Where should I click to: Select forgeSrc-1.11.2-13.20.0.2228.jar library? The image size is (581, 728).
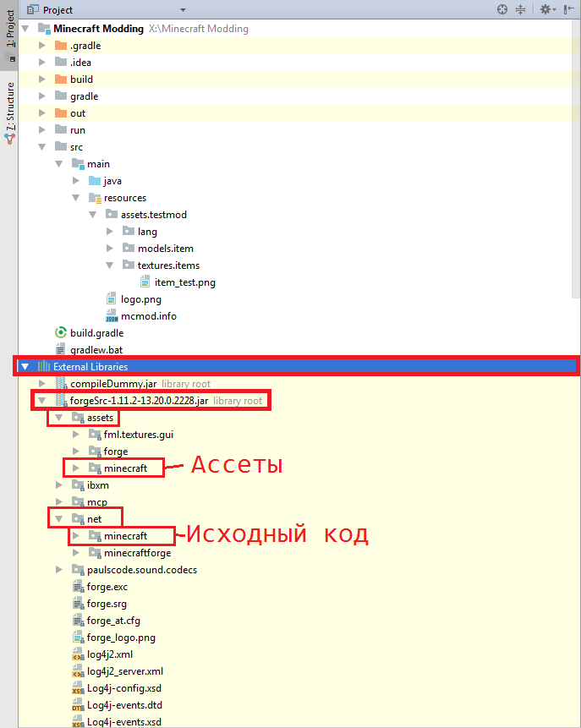coord(139,401)
